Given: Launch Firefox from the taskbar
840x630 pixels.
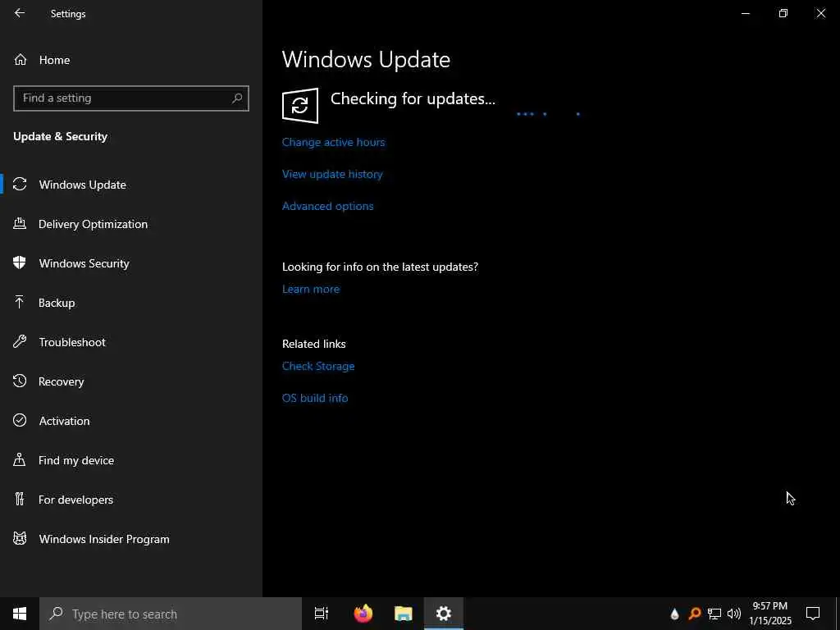Looking at the screenshot, I should [x=363, y=614].
